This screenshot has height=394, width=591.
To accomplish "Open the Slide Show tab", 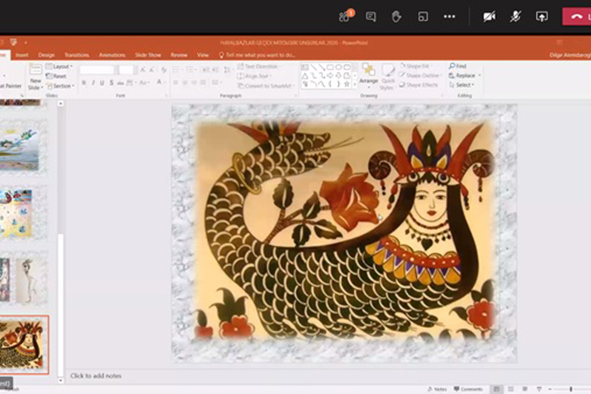I will [148, 55].
